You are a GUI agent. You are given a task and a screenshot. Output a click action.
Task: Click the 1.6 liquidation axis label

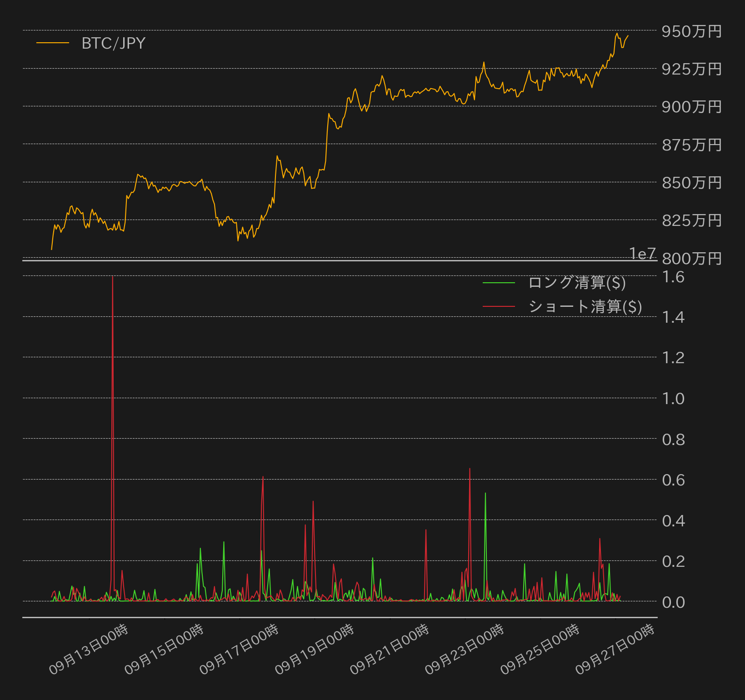tap(673, 277)
